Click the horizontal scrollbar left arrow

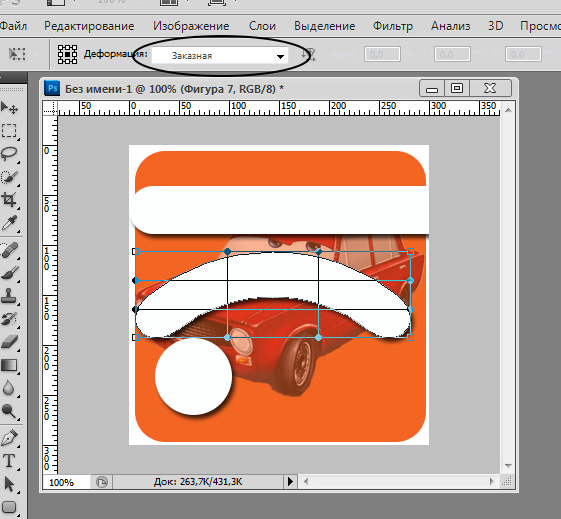click(306, 481)
